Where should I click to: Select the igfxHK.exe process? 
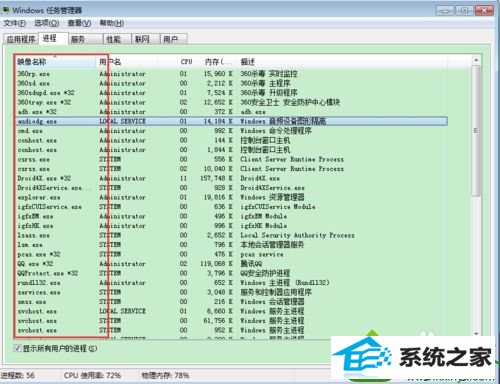pos(231,226)
